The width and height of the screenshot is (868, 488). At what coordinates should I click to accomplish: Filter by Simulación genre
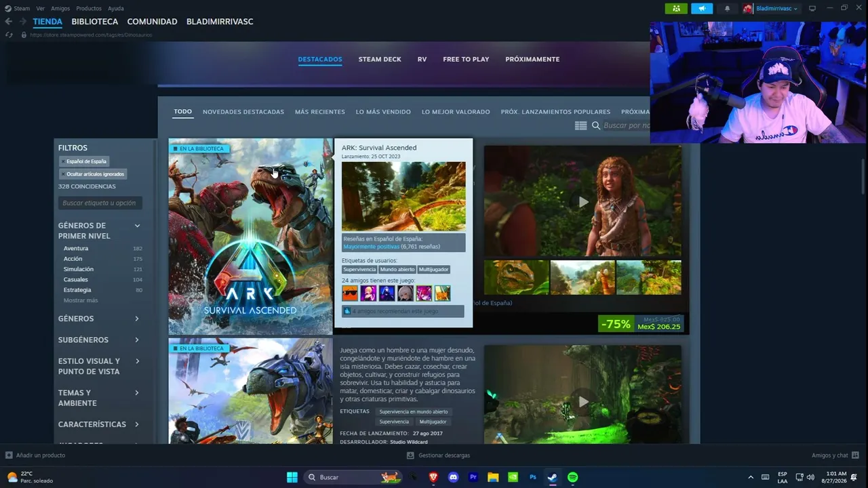(x=79, y=269)
